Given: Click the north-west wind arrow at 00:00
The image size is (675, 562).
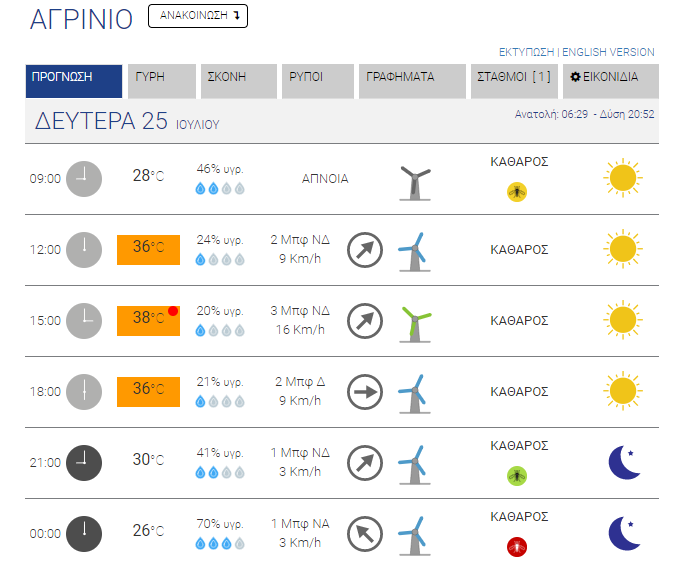Looking at the screenshot, I should (365, 534).
